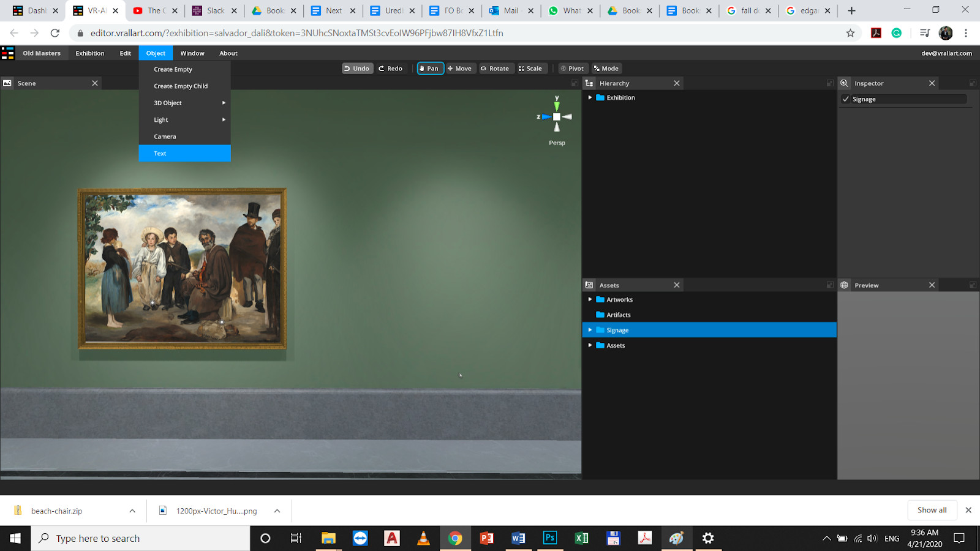
Task: Open the Chrome three-dot menu
Action: 966,33
